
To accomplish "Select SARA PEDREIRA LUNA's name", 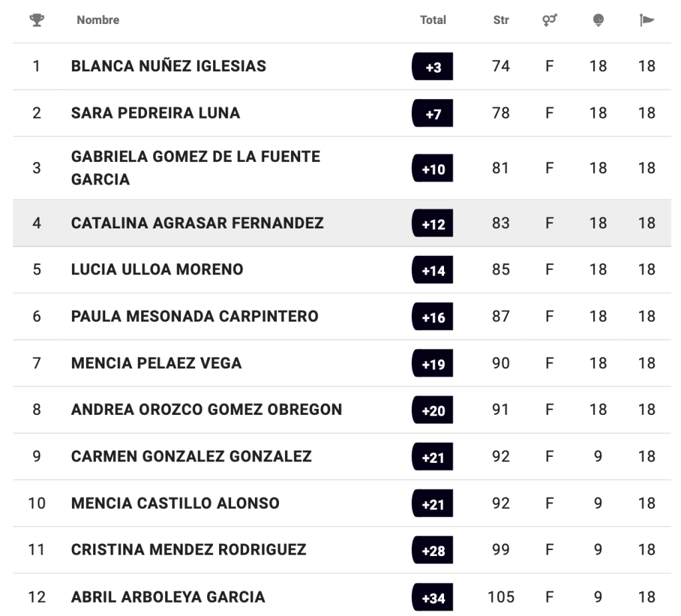I will 155,113.
